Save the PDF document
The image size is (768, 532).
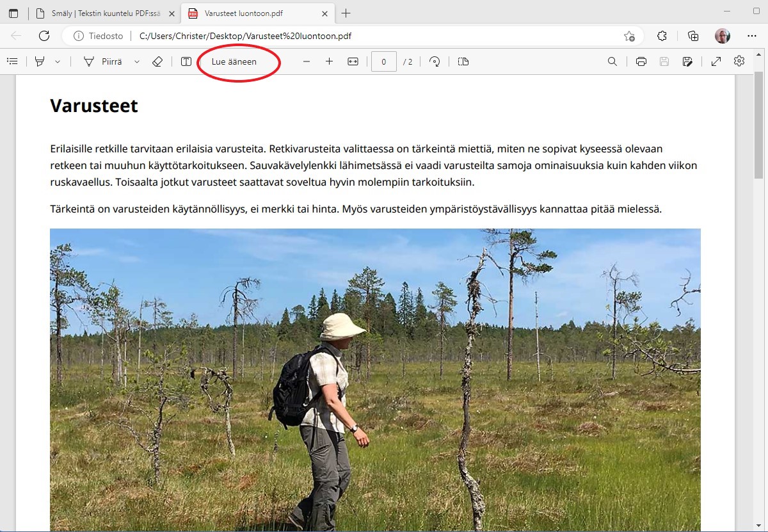tap(664, 61)
